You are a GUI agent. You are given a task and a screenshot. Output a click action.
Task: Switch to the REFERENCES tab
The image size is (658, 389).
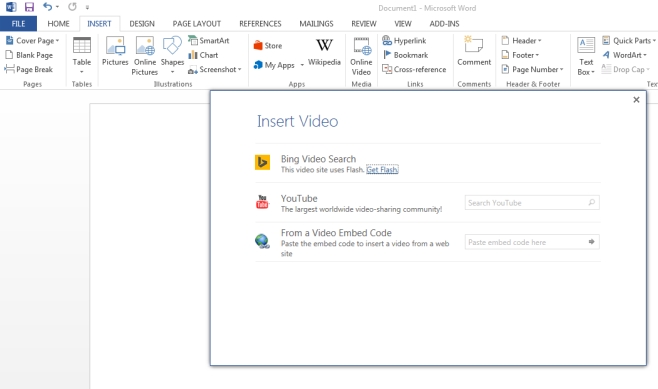coord(260,24)
